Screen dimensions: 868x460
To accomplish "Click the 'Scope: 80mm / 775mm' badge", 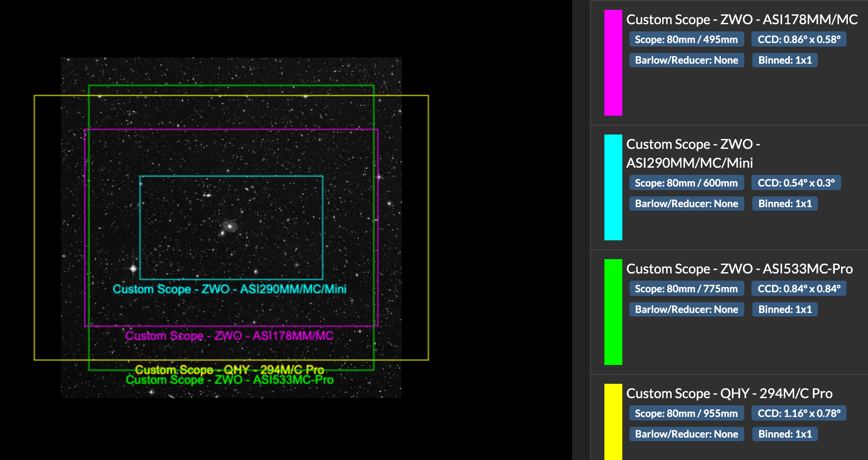I will [x=686, y=289].
